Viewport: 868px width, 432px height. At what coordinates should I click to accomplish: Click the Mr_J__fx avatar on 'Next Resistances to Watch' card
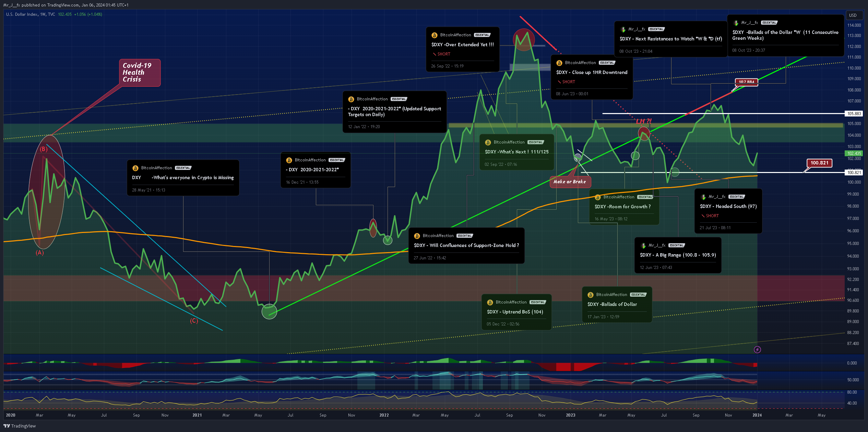point(623,29)
